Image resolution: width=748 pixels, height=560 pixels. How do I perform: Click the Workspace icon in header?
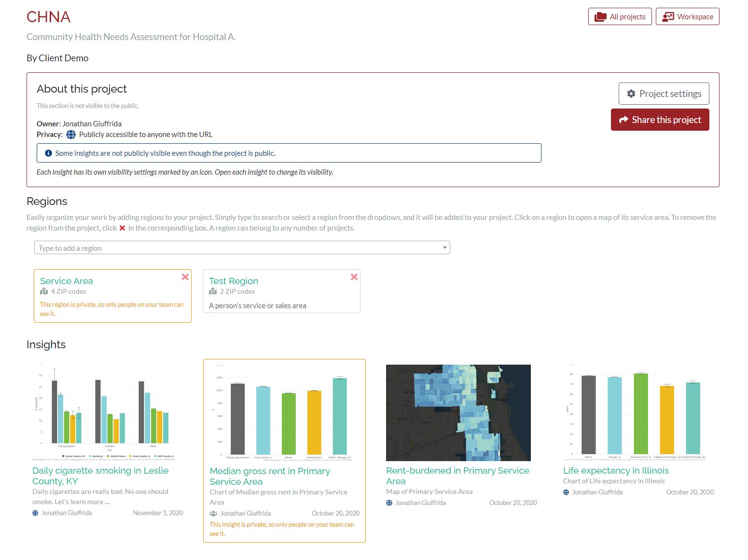pos(668,17)
